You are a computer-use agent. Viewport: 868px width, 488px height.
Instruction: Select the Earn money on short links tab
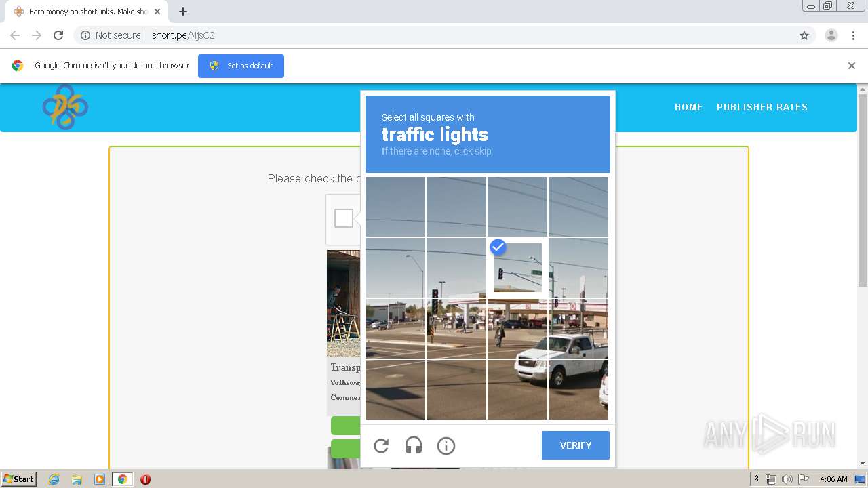pos(88,12)
